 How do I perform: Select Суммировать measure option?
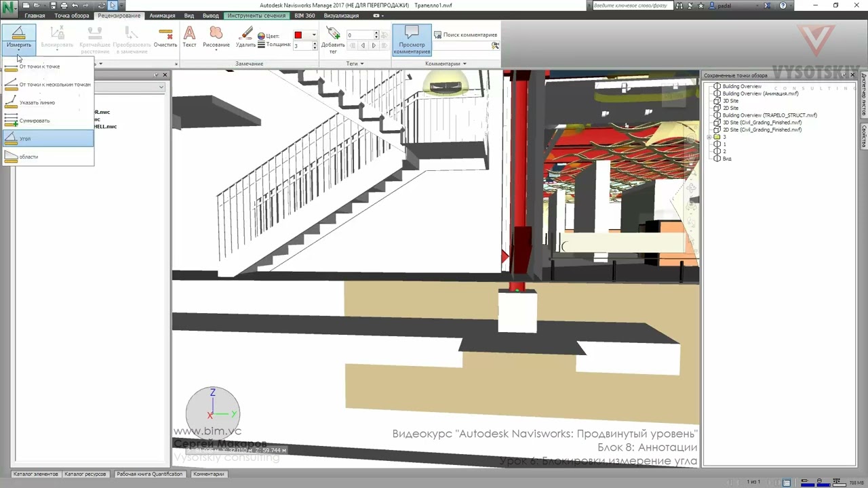[48, 121]
